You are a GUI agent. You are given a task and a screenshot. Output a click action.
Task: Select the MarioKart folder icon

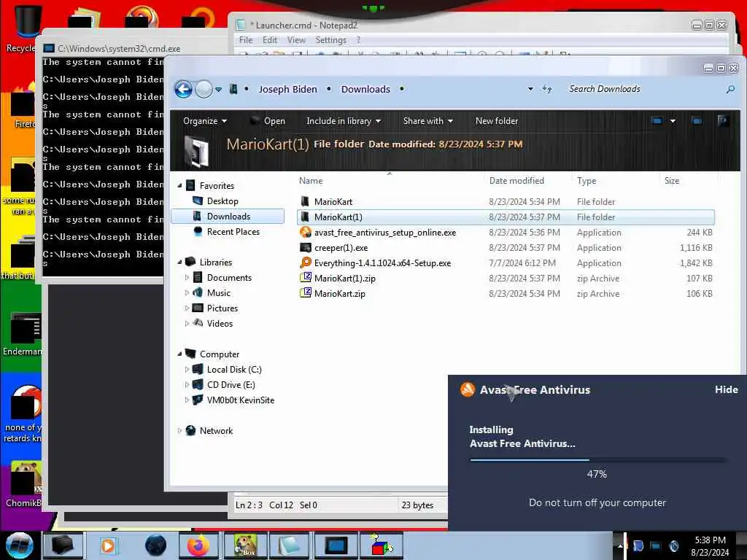click(x=305, y=201)
